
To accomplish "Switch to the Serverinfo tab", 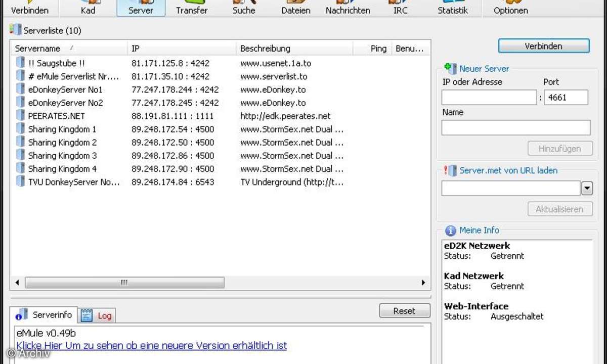I will click(44, 314).
